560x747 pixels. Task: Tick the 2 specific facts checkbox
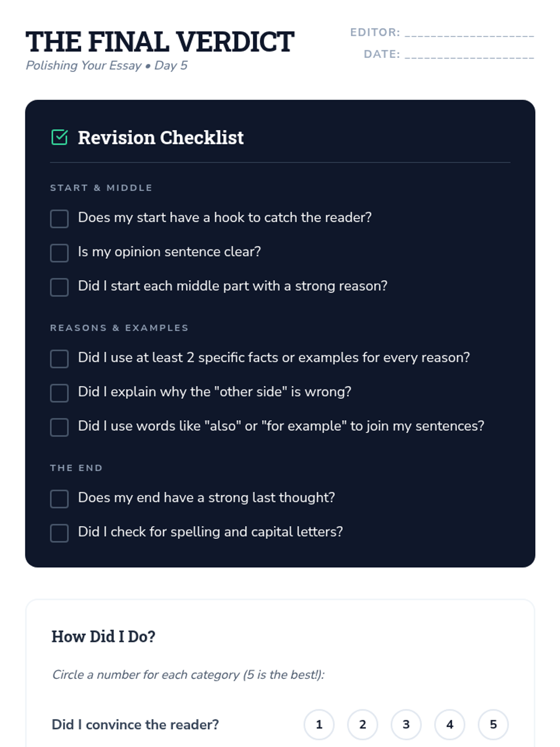coord(59,359)
